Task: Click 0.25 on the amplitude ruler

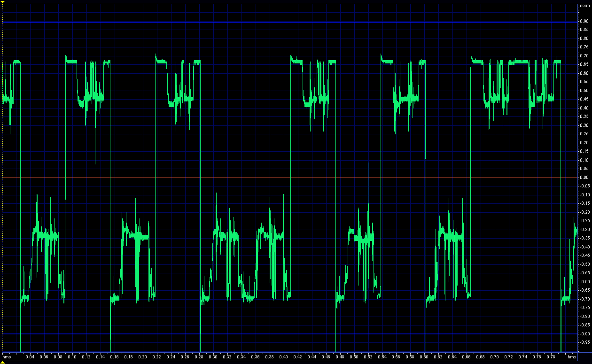Action: tap(585, 134)
